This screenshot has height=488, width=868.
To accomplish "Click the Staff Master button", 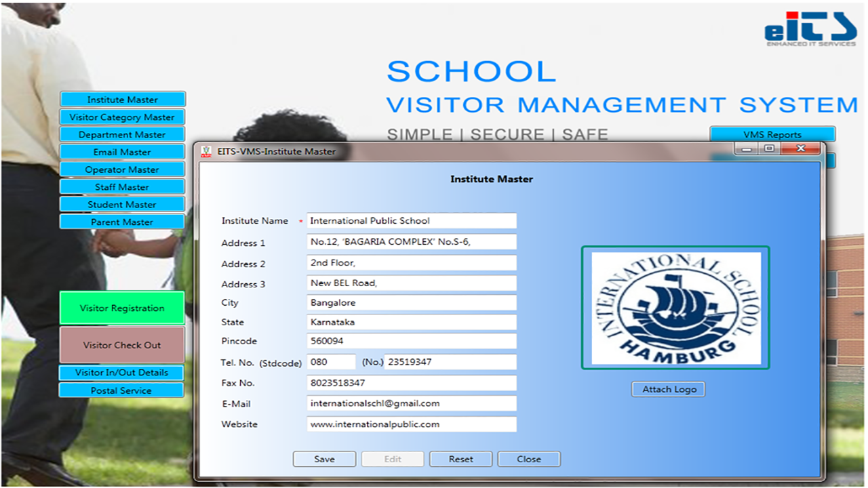I will pos(122,187).
